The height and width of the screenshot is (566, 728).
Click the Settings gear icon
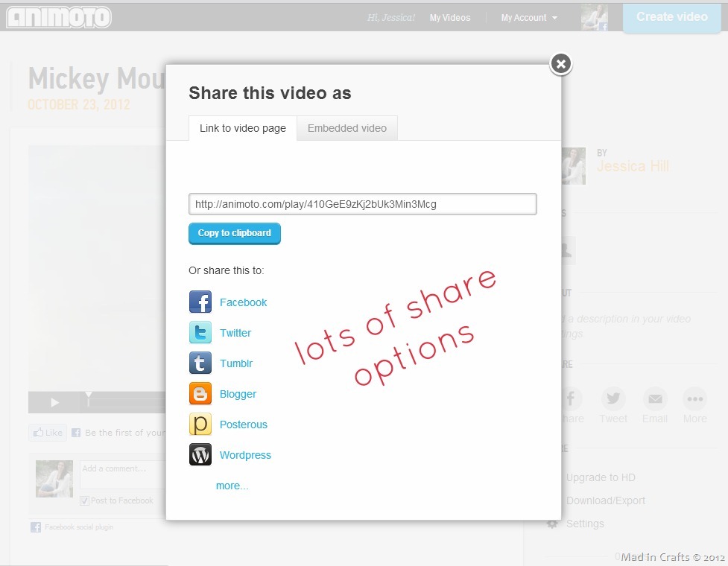point(552,524)
